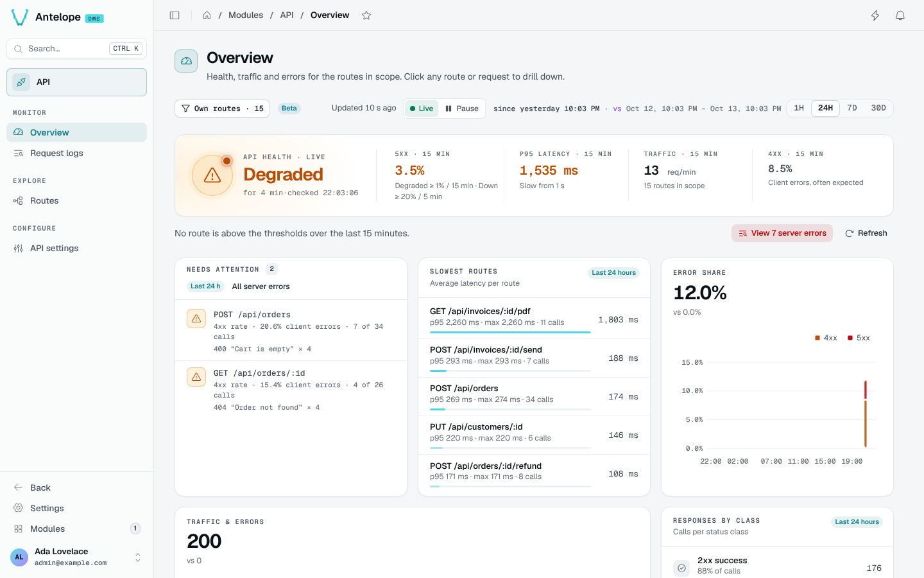Click the API settings sliders icon
Image resolution: width=924 pixels, height=578 pixels.
pos(19,249)
